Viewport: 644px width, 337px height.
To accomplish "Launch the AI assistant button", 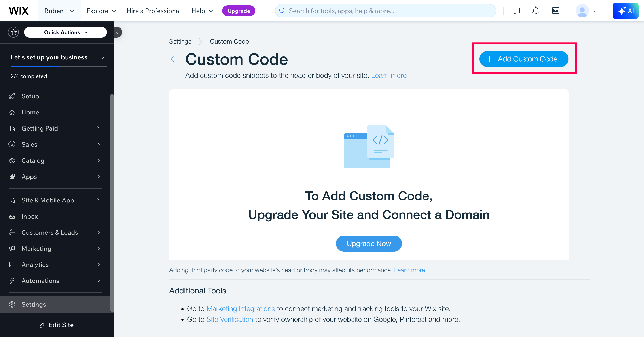I will 625,11.
